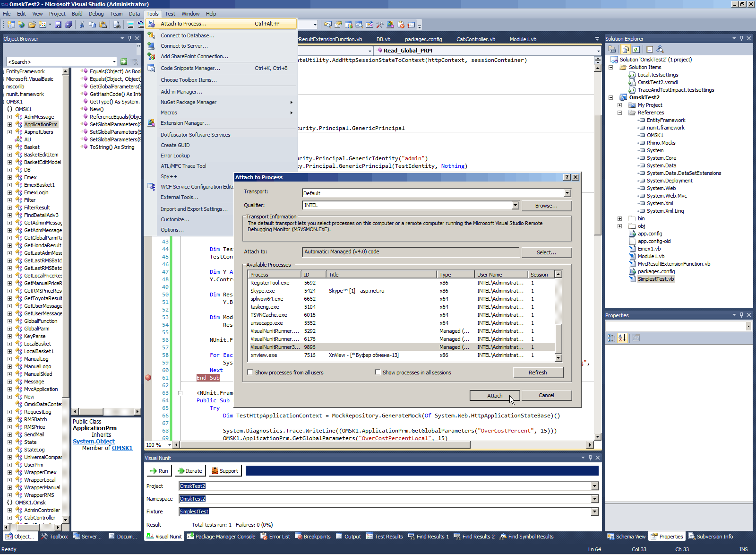Switch to the Module1.vb editor tab
This screenshot has width=756, height=555.
523,39
